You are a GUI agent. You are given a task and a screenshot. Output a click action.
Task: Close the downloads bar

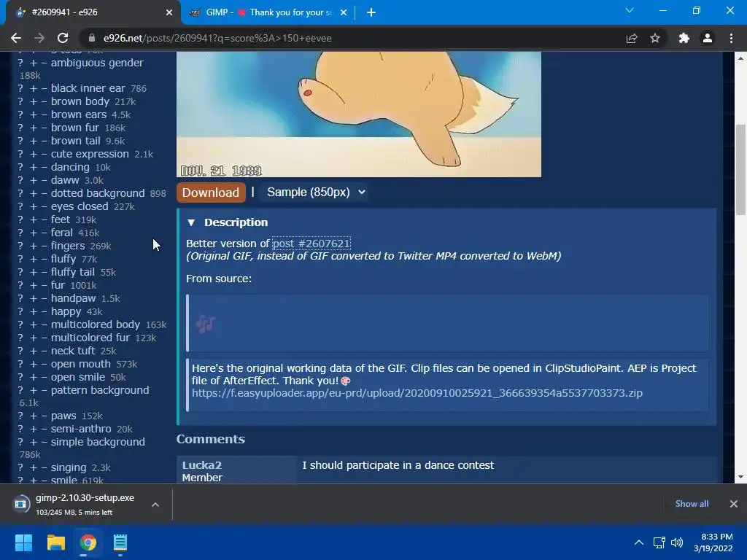point(734,504)
